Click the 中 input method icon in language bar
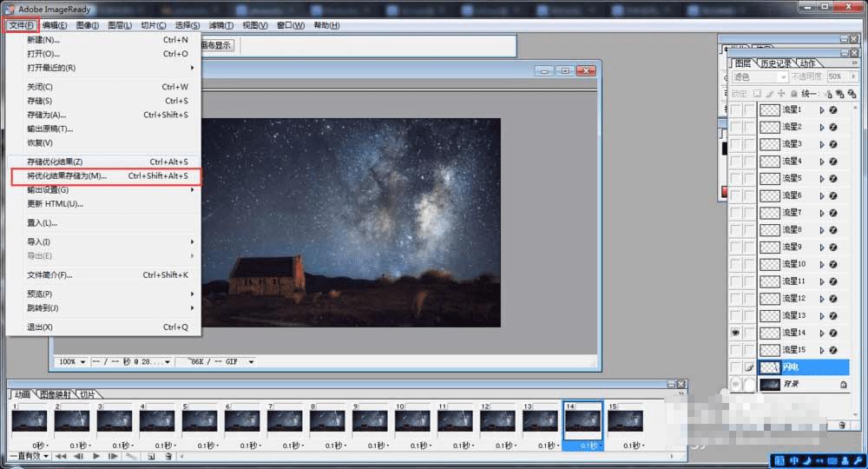The height and width of the screenshot is (469, 868). click(794, 460)
